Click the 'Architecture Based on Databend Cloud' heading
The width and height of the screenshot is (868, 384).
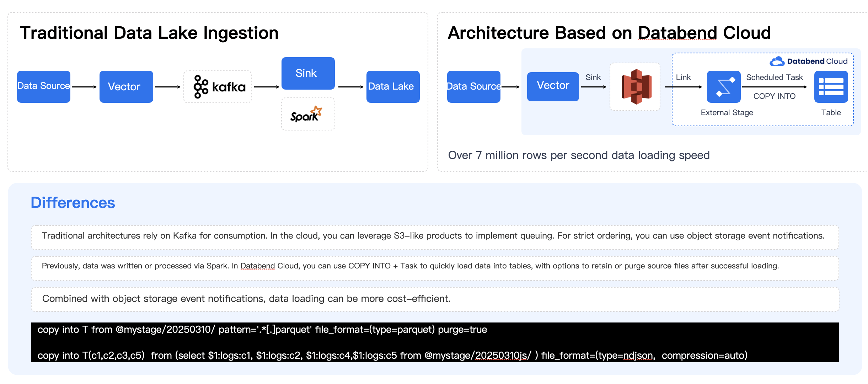click(x=609, y=33)
